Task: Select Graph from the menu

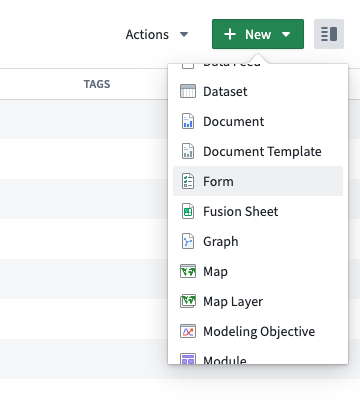Action: pos(258,241)
